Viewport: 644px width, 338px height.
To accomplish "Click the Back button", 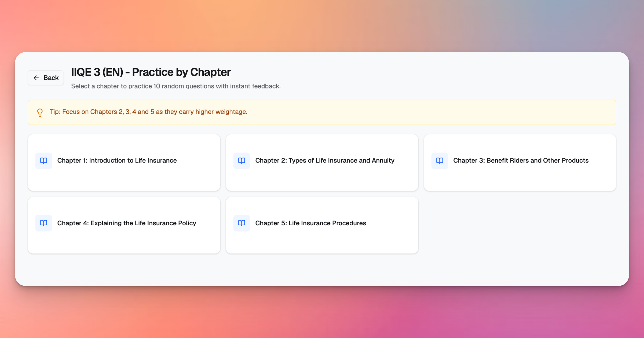I will tap(46, 78).
